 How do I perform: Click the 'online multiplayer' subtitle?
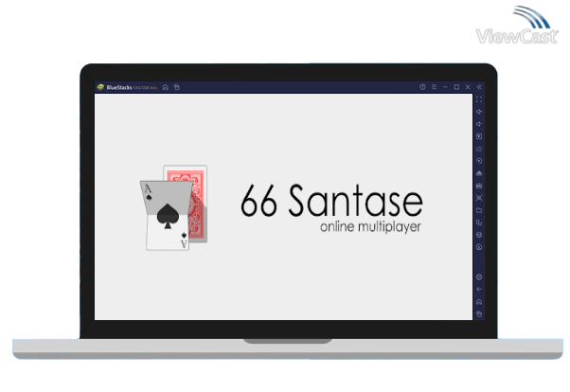click(x=370, y=227)
